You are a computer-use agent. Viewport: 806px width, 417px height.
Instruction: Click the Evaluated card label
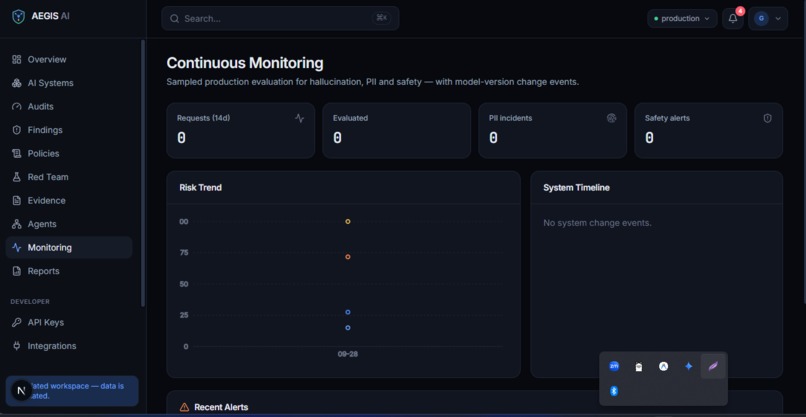click(x=351, y=118)
